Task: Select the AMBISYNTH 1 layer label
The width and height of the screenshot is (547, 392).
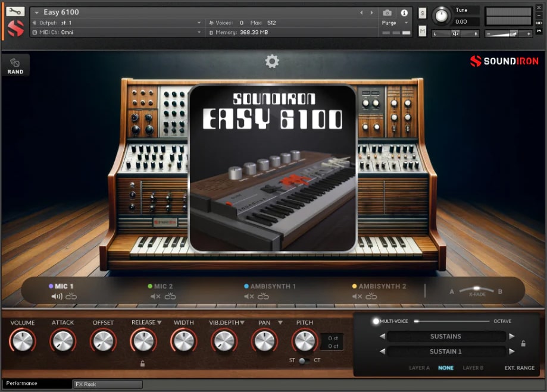Action: 273,286
